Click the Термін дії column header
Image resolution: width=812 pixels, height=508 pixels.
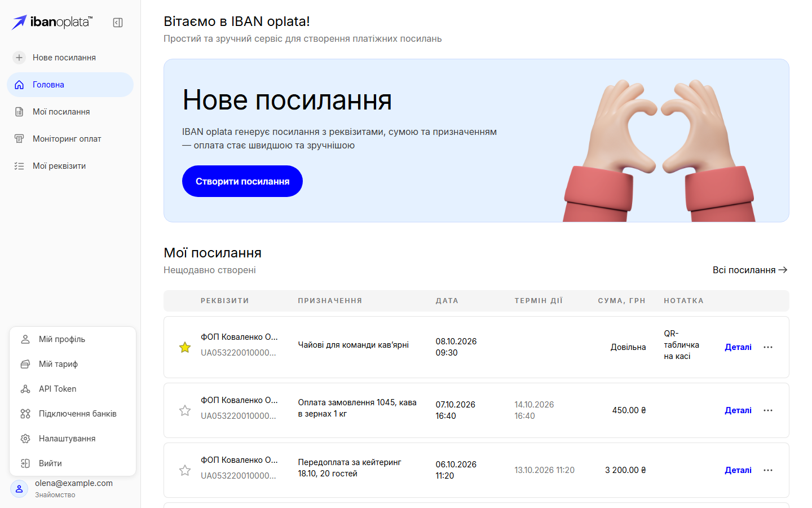[x=539, y=301]
